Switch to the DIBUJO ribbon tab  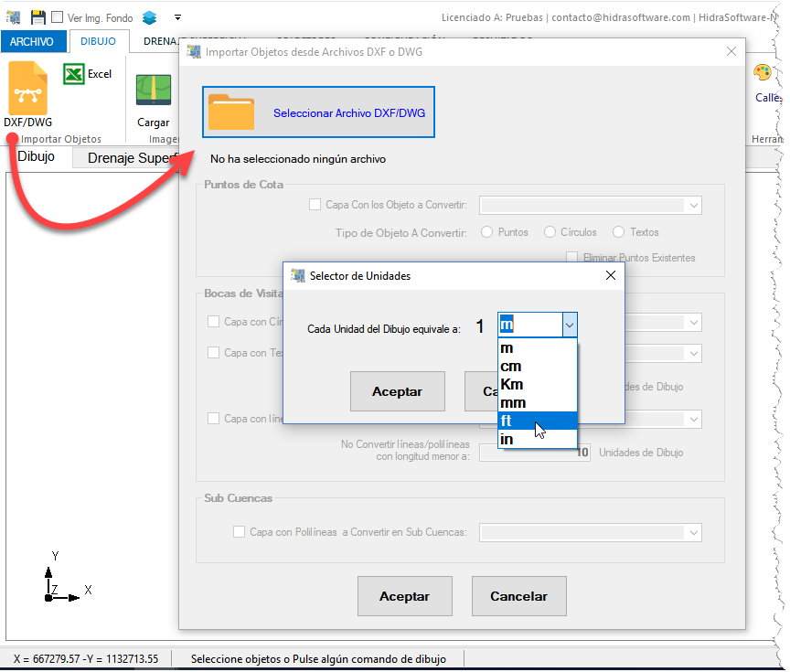tap(98, 41)
